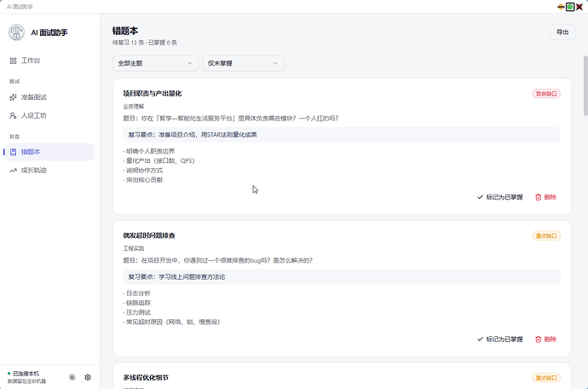Click the 链路追踪 bullet
This screenshot has width=588, height=389.
(x=137, y=303)
